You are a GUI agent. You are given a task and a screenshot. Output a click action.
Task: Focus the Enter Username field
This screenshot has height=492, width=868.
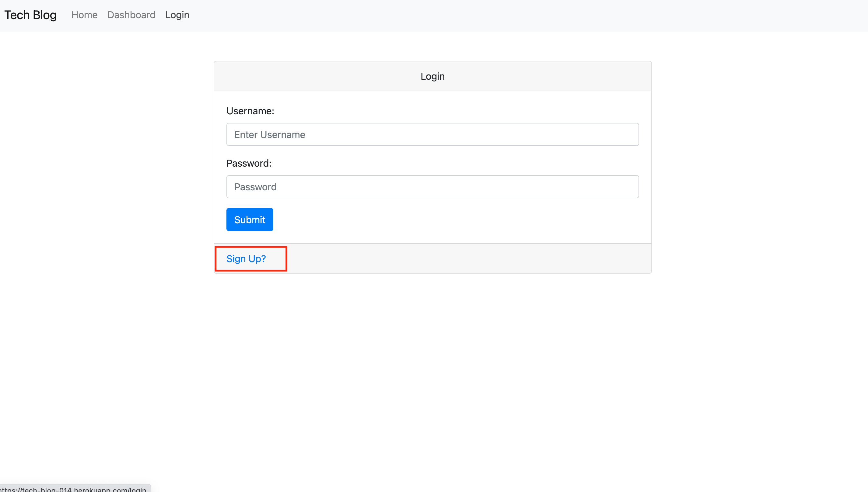pyautogui.click(x=432, y=134)
